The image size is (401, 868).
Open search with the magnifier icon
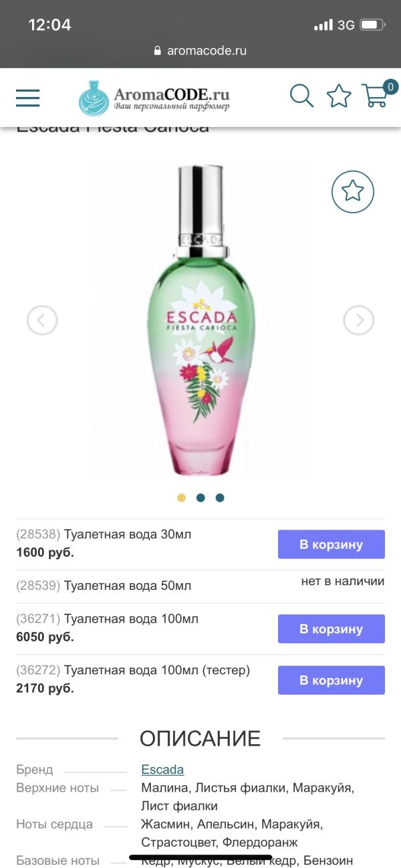tap(302, 96)
